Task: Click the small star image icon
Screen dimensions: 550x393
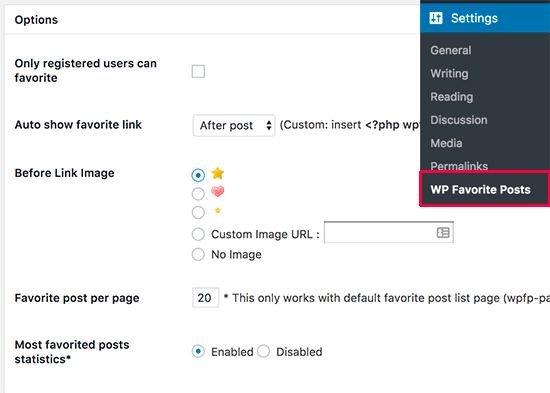Action: [217, 210]
